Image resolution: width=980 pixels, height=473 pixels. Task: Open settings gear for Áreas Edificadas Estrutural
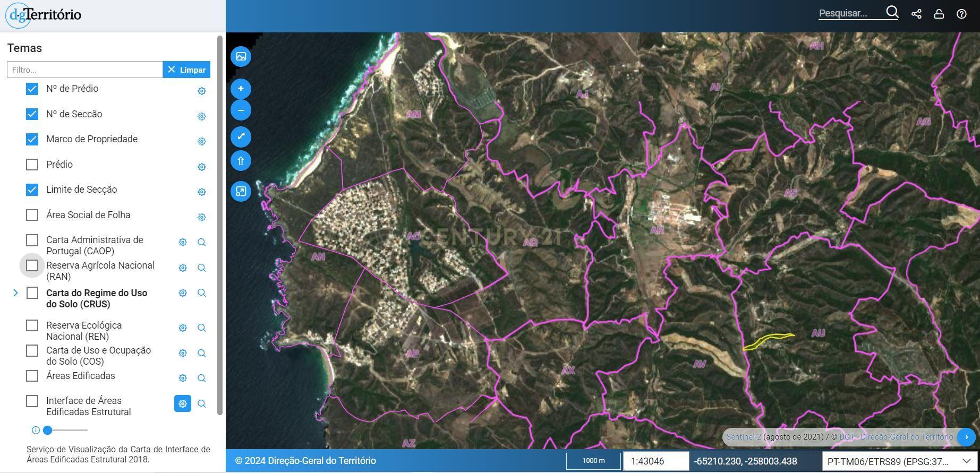pos(182,403)
